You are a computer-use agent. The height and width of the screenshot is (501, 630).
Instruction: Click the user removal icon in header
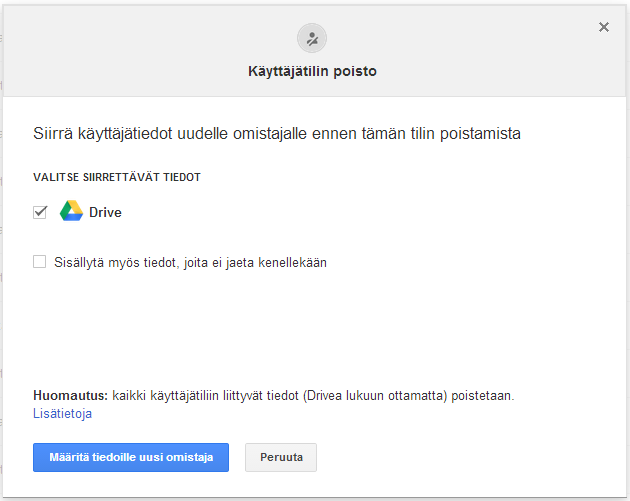[312, 39]
